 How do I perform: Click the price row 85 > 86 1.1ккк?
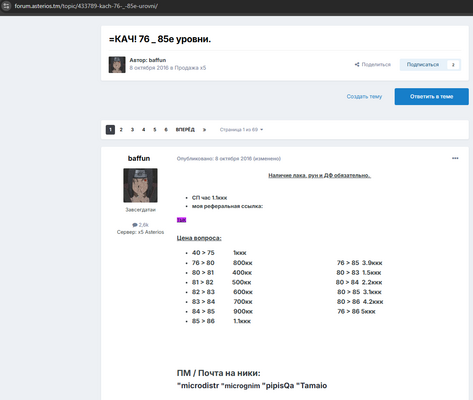coord(221,321)
